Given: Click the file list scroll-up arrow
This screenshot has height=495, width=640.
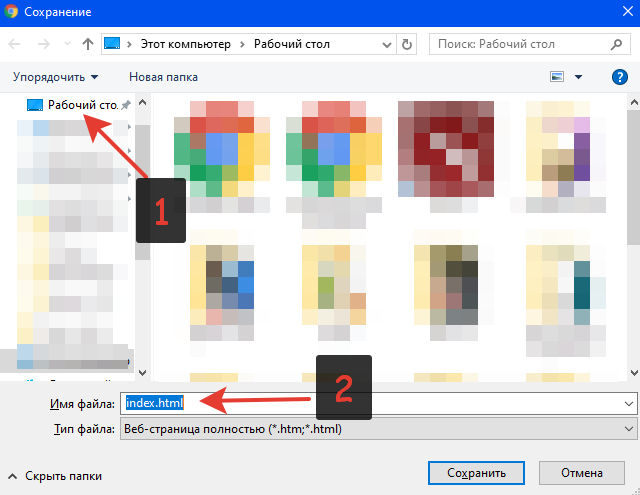Looking at the screenshot, I should click(x=634, y=102).
